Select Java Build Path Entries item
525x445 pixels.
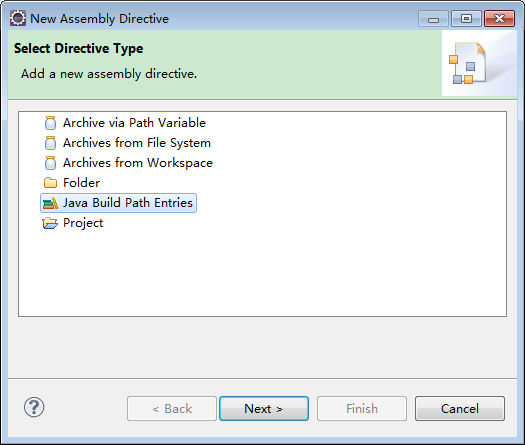point(118,203)
